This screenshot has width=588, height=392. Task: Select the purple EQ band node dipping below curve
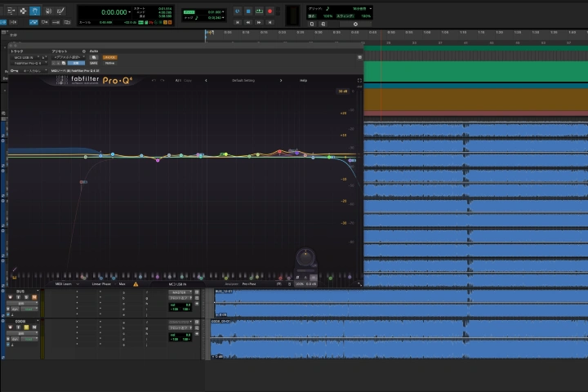tap(158, 160)
